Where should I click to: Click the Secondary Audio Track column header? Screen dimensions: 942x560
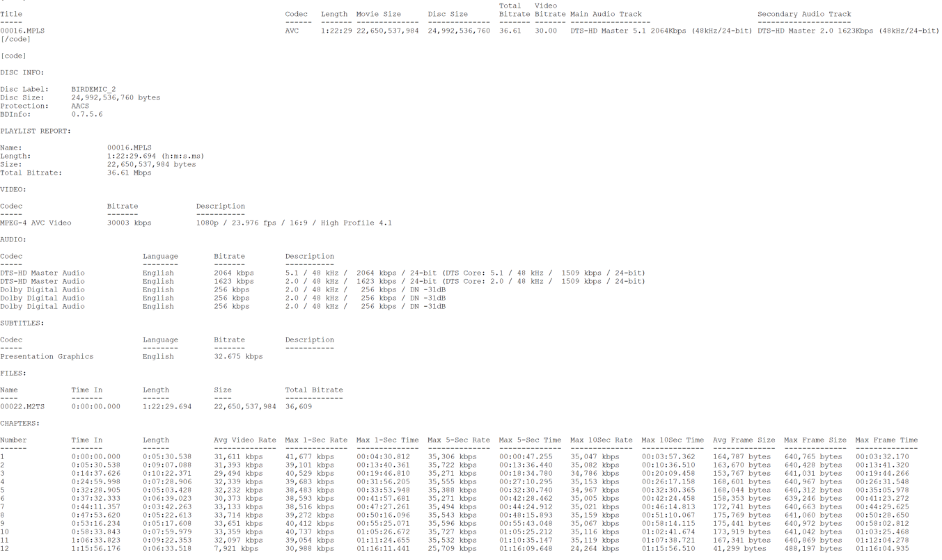804,14
